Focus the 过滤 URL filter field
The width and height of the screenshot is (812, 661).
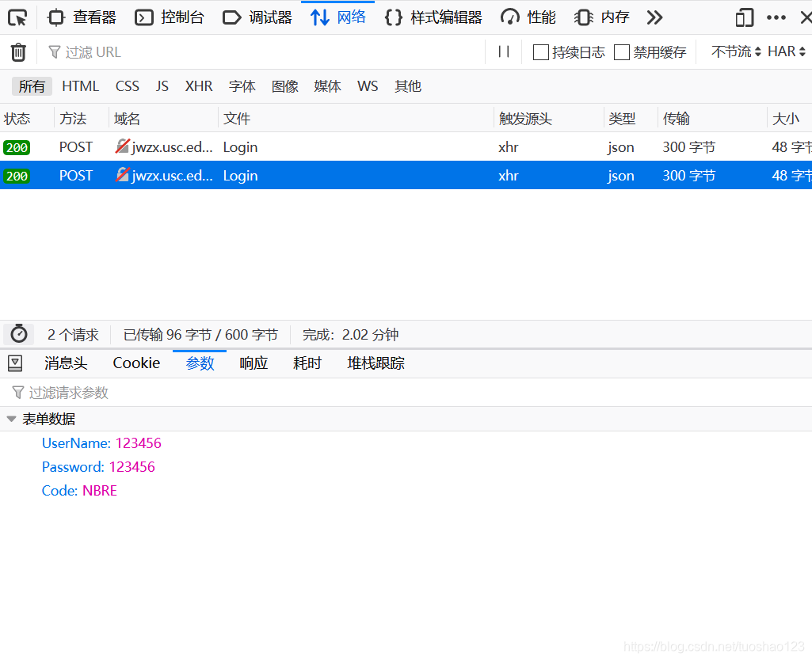[264, 52]
